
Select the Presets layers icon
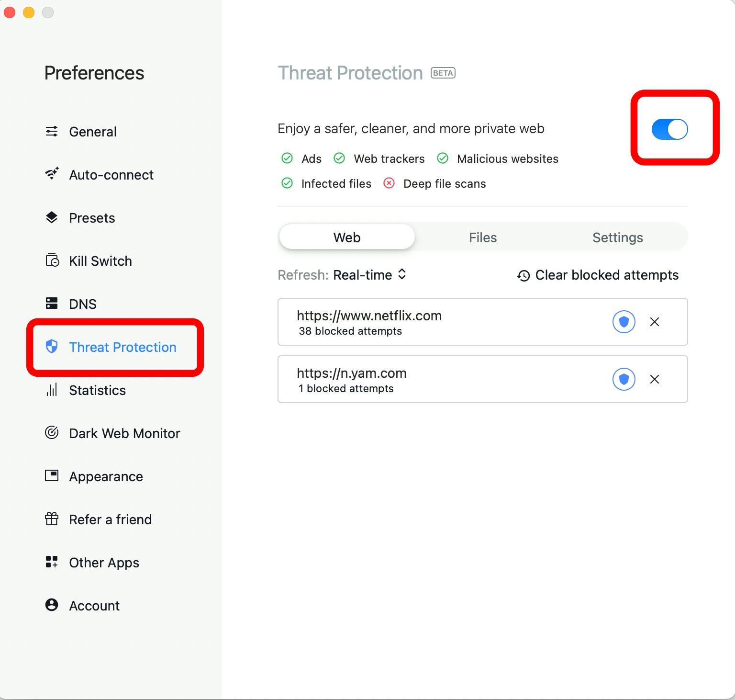coord(52,217)
